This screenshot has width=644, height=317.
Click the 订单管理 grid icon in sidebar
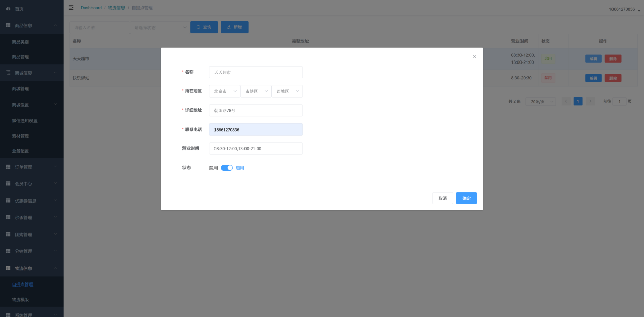(x=8, y=167)
